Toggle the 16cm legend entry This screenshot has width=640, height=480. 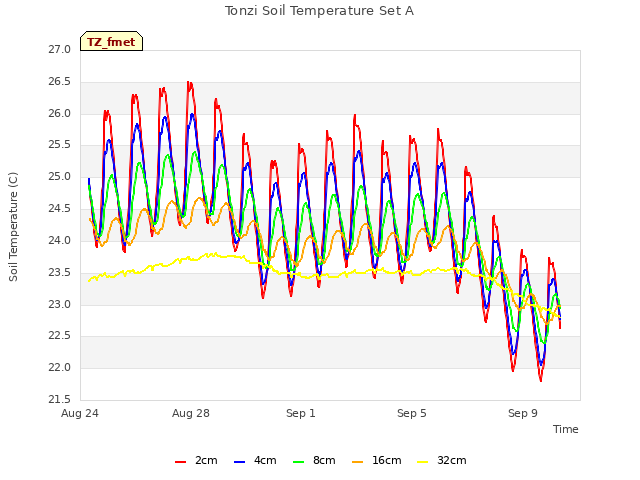click(x=377, y=460)
